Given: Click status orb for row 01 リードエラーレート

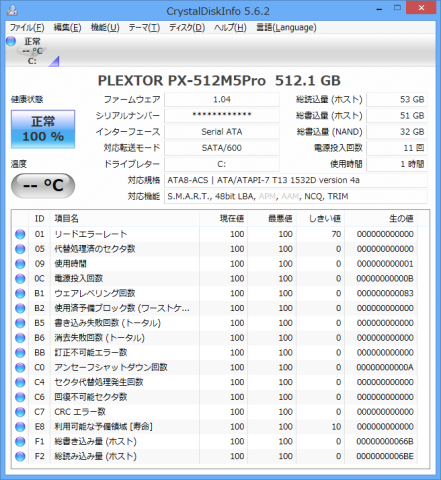Looking at the screenshot, I should coord(20,234).
